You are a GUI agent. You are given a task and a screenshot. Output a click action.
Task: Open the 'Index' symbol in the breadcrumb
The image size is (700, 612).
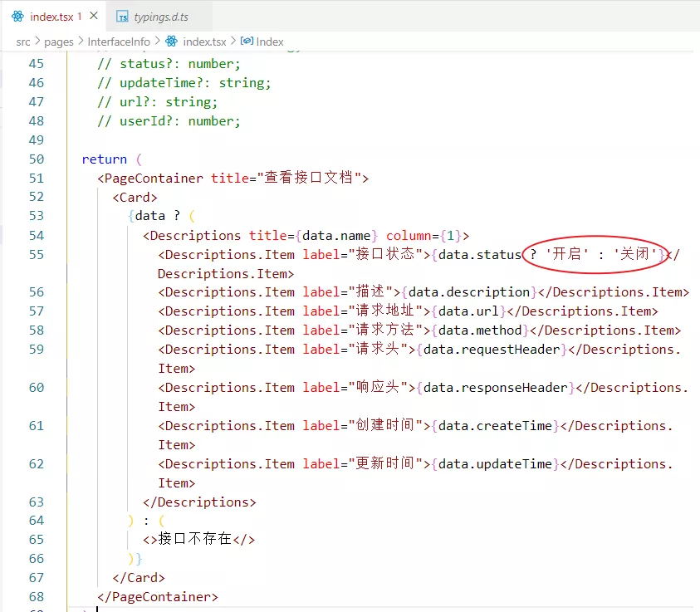click(270, 42)
